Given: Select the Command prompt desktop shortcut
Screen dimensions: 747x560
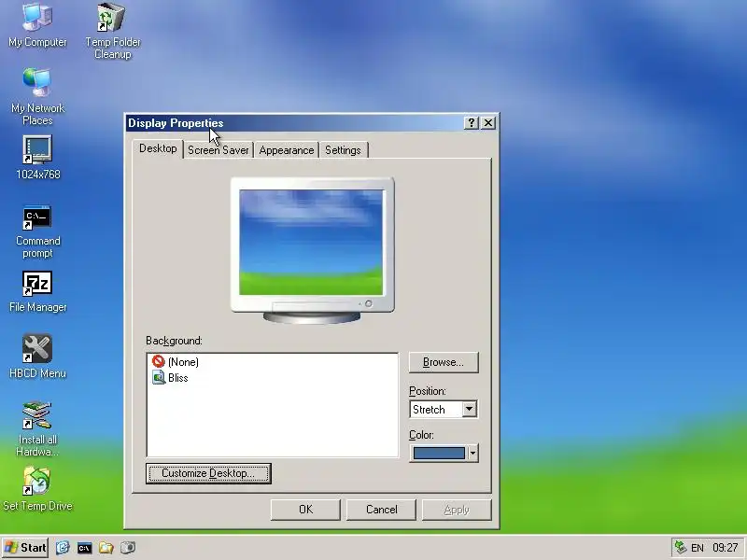Looking at the screenshot, I should click(37, 231).
